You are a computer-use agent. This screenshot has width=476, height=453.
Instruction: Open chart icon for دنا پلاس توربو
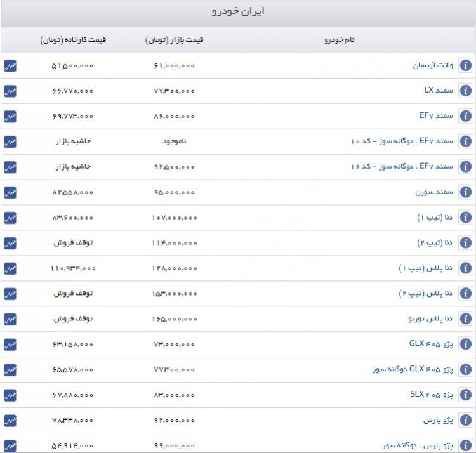click(10, 319)
